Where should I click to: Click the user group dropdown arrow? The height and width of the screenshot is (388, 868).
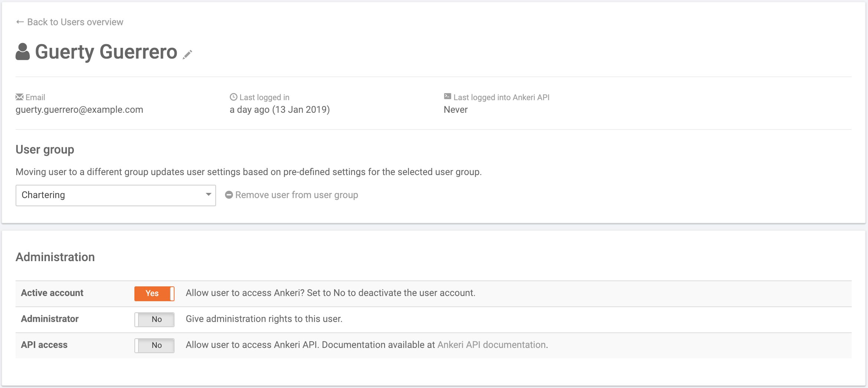208,195
